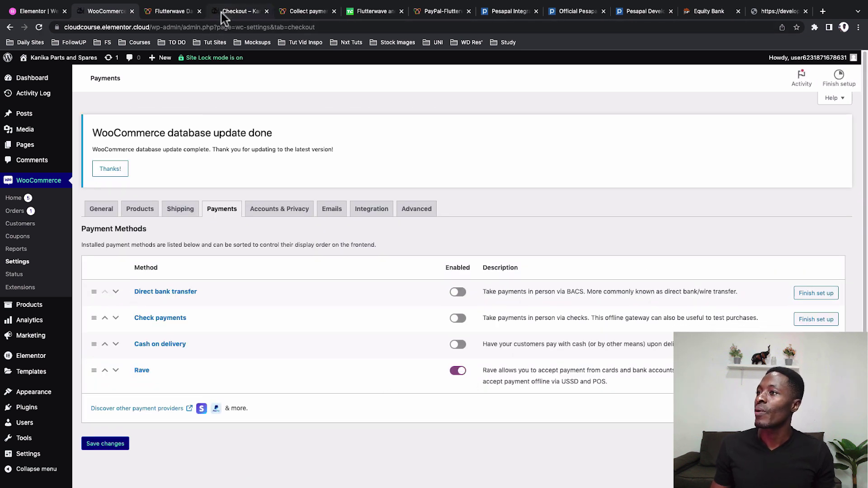Move Direct bank transfer down with chevron
This screenshot has height=488, width=868.
[116, 292]
